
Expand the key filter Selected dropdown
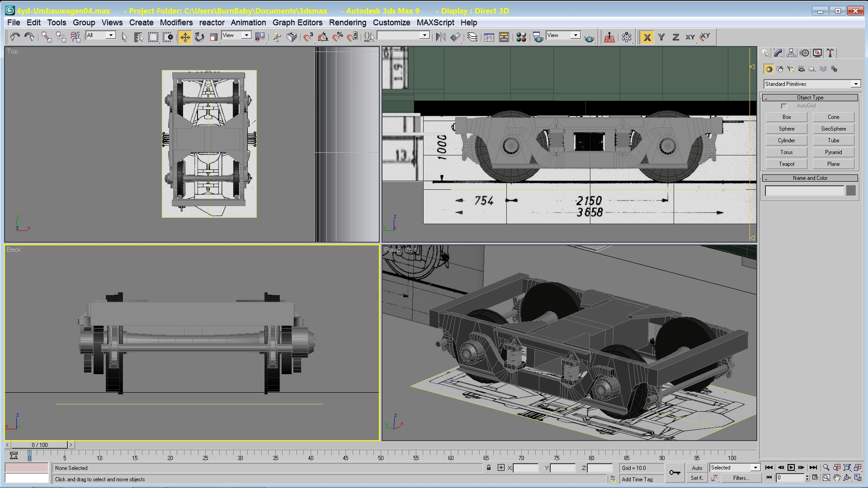[x=755, y=468]
